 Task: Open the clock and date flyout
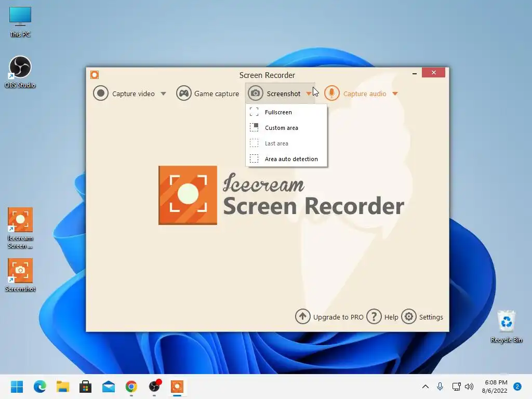click(495, 387)
